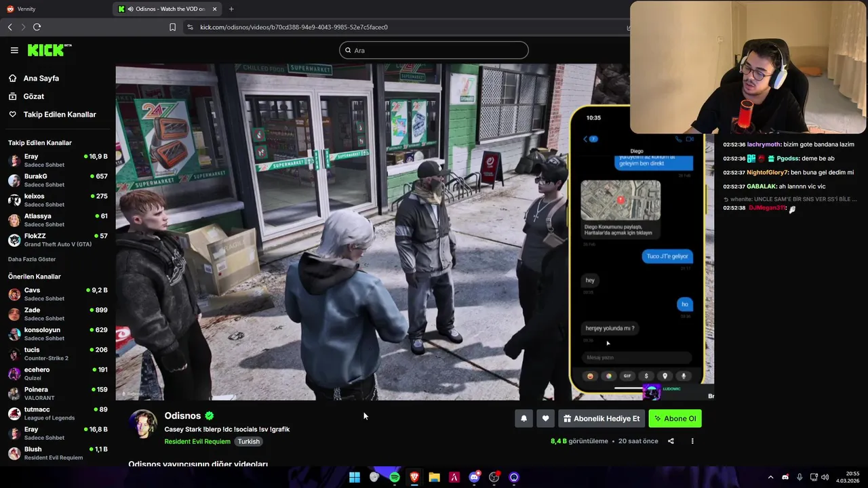The width and height of the screenshot is (868, 488).
Task: Click the bookmark icon in address bar
Action: point(172,27)
